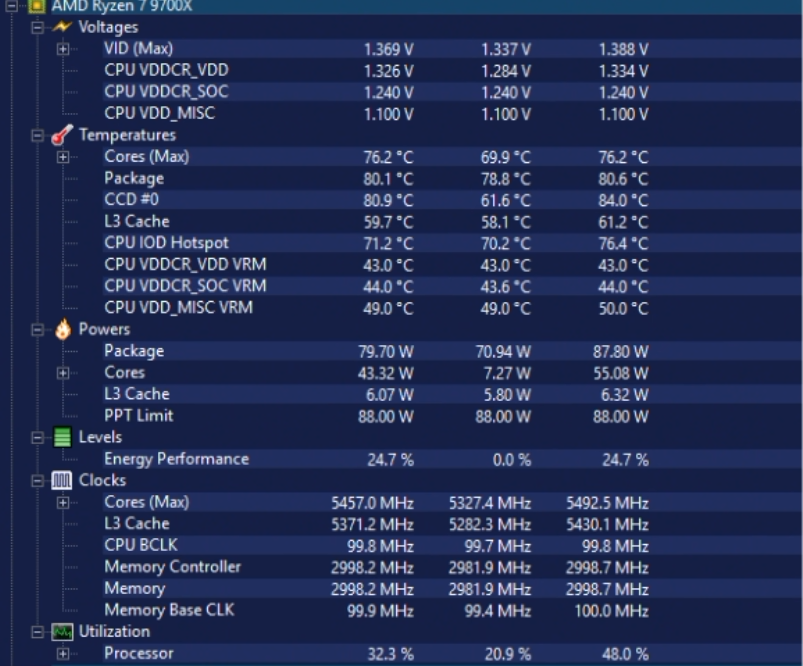
Task: Click the 79.70 W Package power value
Action: [386, 351]
